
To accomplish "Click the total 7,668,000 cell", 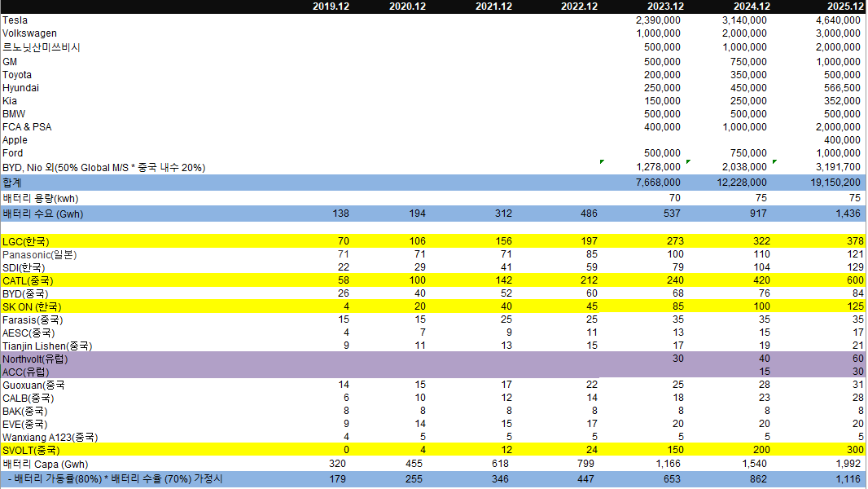I will click(658, 183).
